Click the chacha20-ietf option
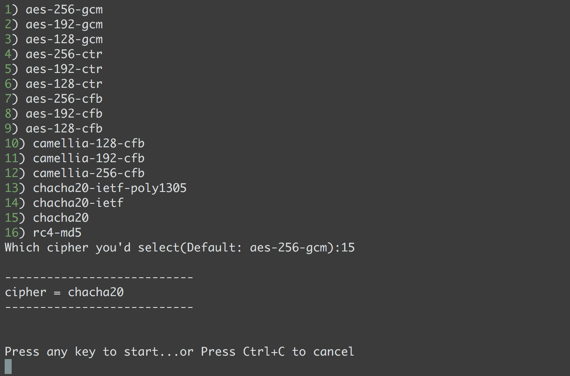Viewport: 570px width, 376px height. tap(64, 203)
